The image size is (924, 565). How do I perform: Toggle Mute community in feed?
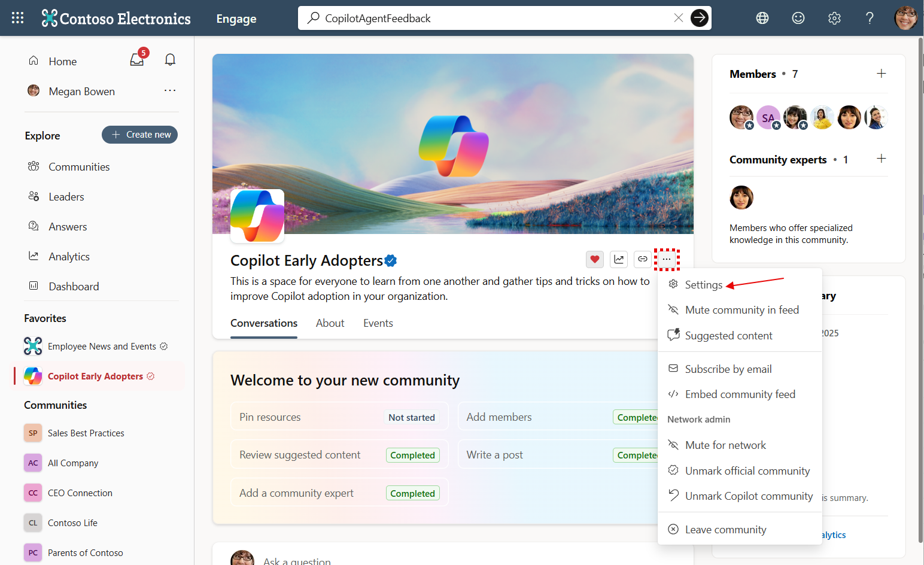point(741,310)
